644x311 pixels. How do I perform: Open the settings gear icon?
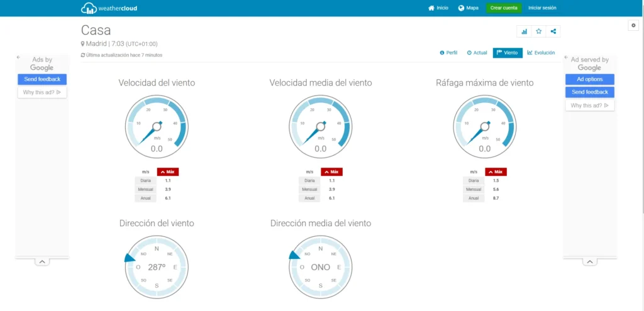pos(633,25)
